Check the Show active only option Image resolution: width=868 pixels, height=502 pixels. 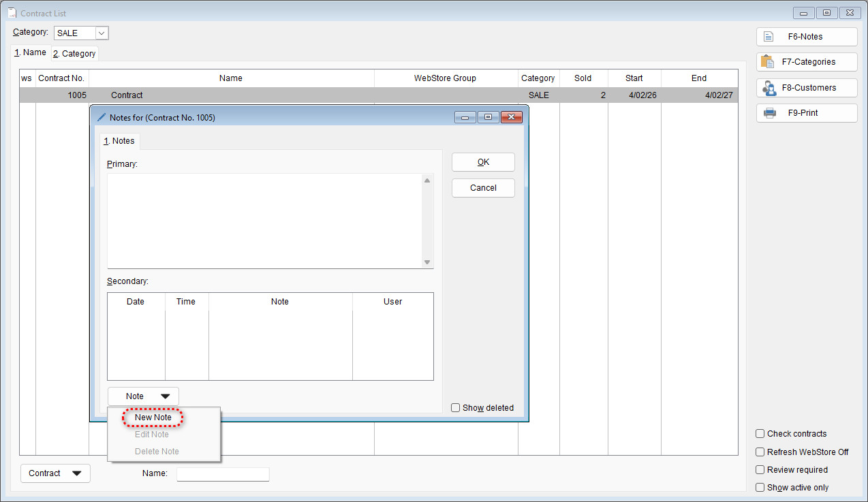pyautogui.click(x=760, y=488)
